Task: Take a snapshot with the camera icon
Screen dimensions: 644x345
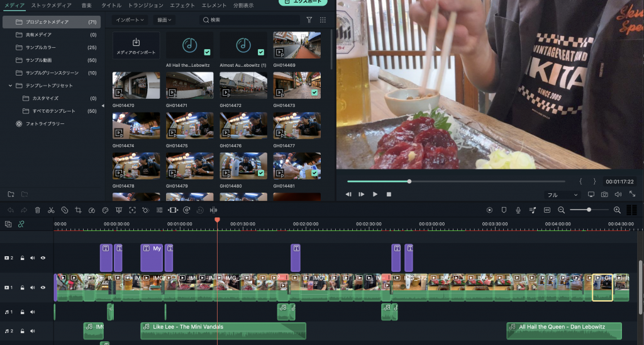Action: click(604, 195)
